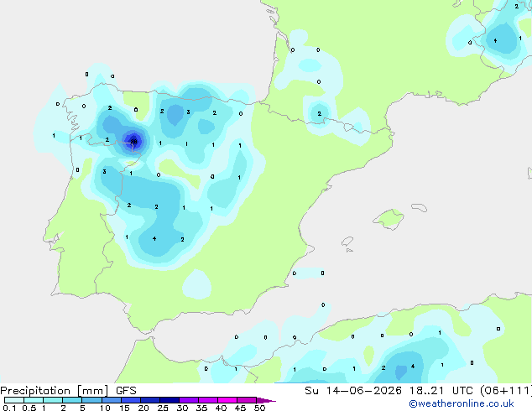Click the 0.5–1 mm legend color swatch
Image resolution: width=532 pixels, height=411 pixels.
point(34,400)
